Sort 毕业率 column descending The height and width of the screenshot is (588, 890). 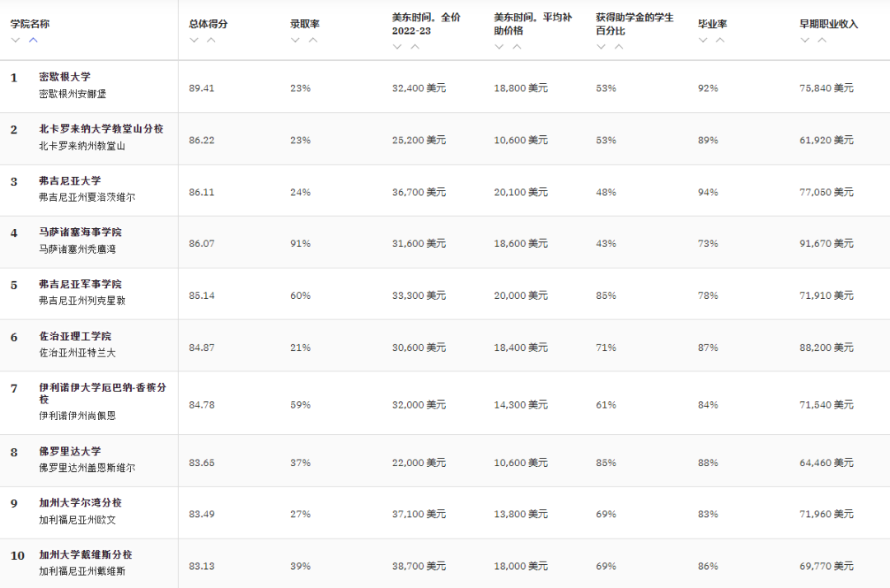click(702, 40)
